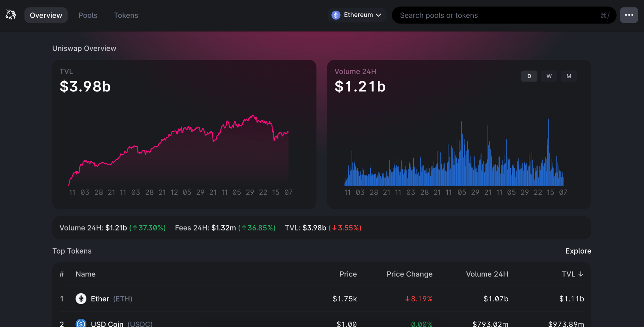
Task: Open the Tokens tab
Action: (126, 15)
